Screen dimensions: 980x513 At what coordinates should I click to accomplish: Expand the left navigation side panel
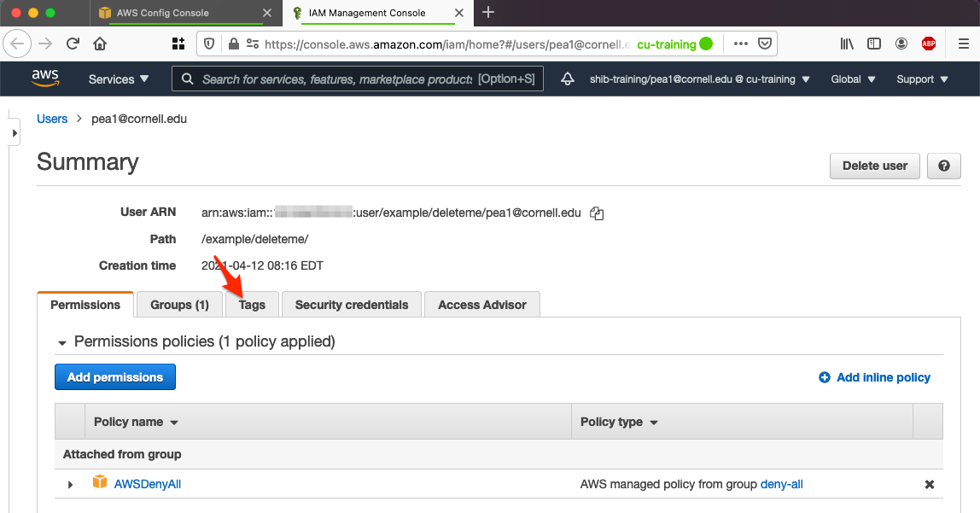click(15, 132)
